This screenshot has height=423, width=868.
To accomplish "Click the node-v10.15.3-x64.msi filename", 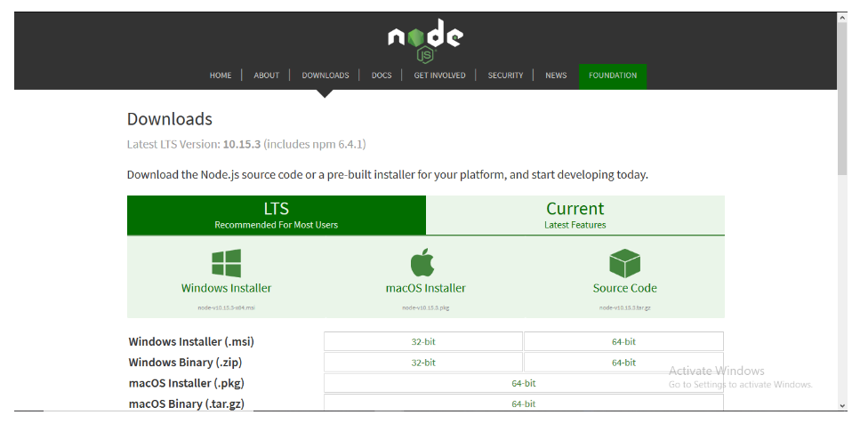I will (227, 307).
